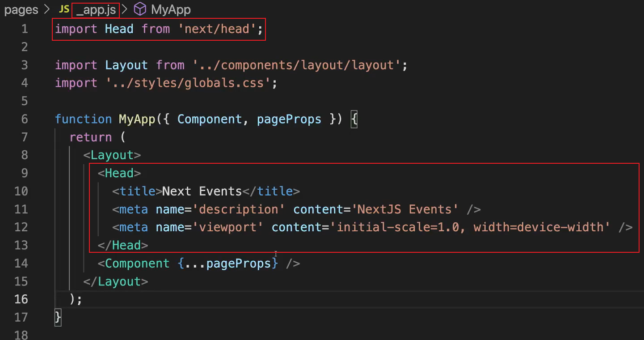
Task: Click line number 6 in the gutter
Action: 24,119
